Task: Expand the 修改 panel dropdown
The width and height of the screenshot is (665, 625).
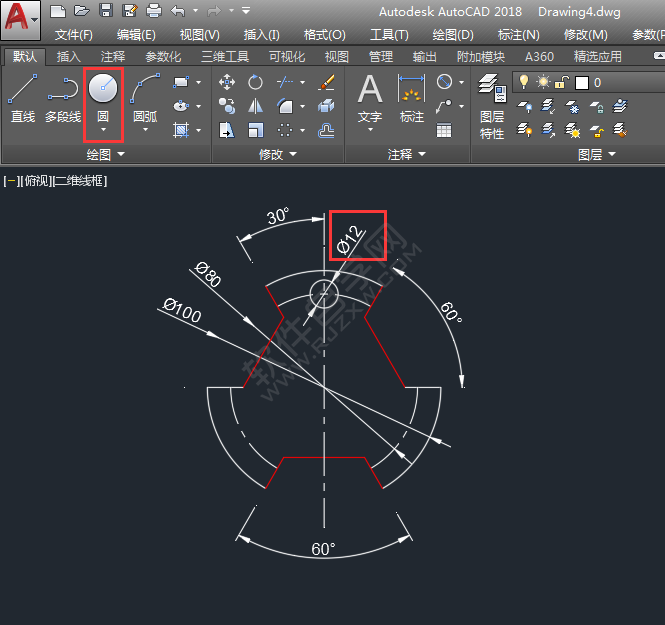Action: coord(277,155)
